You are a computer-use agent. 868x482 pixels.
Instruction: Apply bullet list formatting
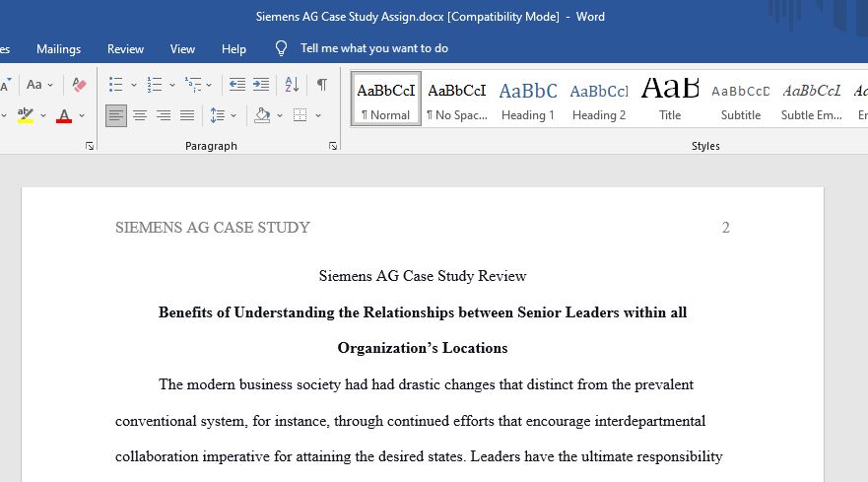[115, 85]
